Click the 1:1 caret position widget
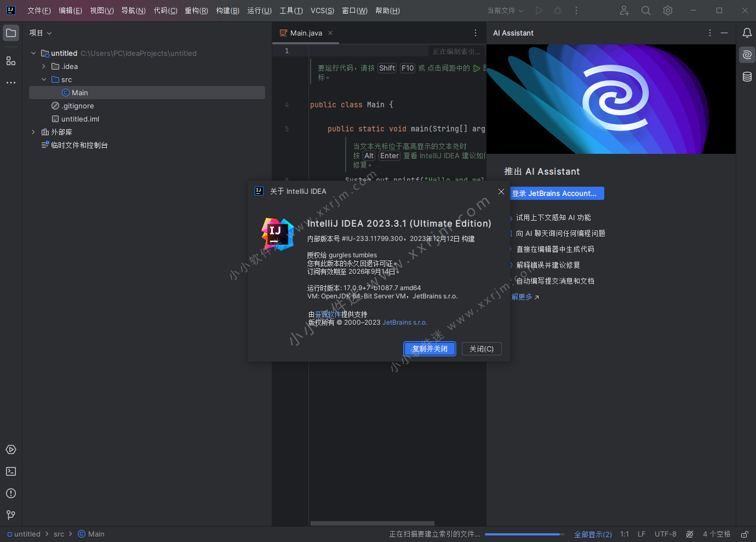This screenshot has height=542, width=756. 625,534
